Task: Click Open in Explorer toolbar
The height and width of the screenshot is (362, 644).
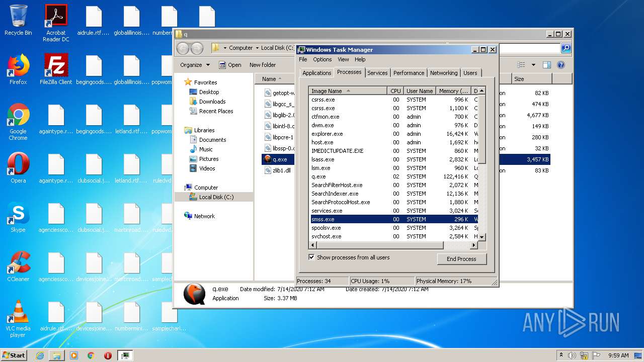Action: 230,65
